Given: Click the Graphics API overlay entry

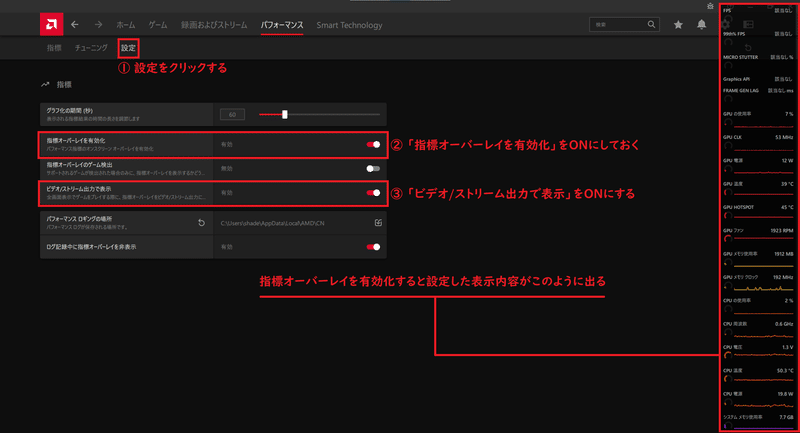Looking at the screenshot, I should (x=758, y=79).
